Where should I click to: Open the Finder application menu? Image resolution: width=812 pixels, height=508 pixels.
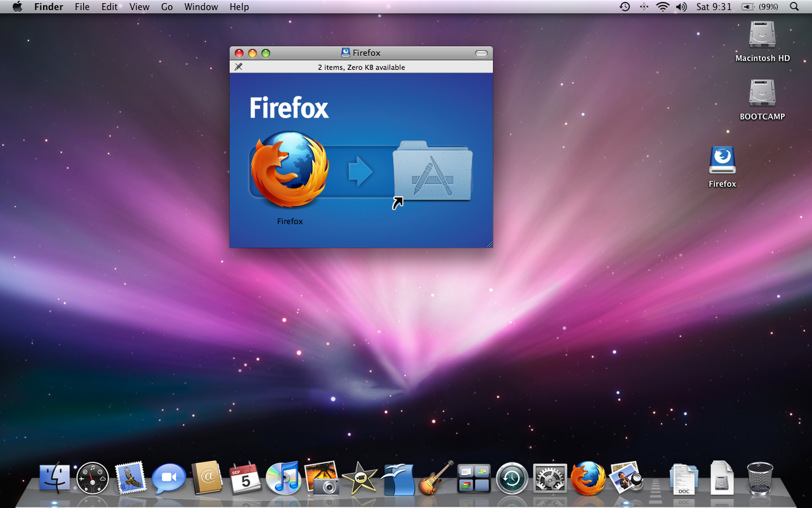click(49, 7)
